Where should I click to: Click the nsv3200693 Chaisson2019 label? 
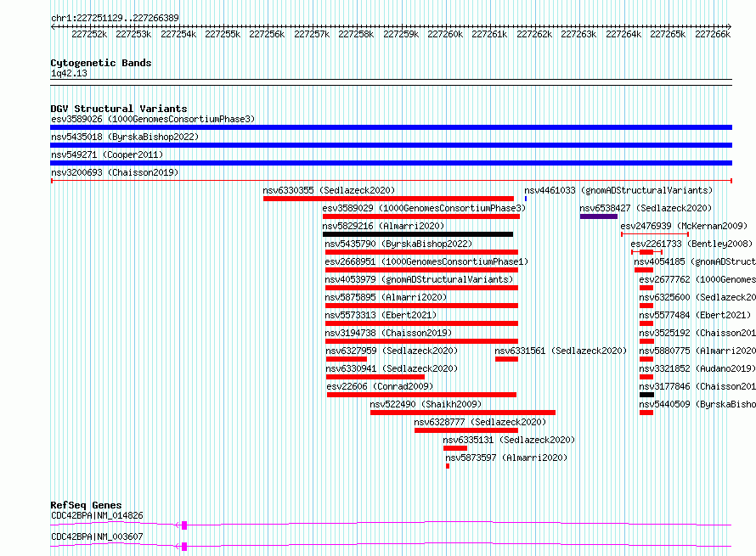tap(115, 172)
